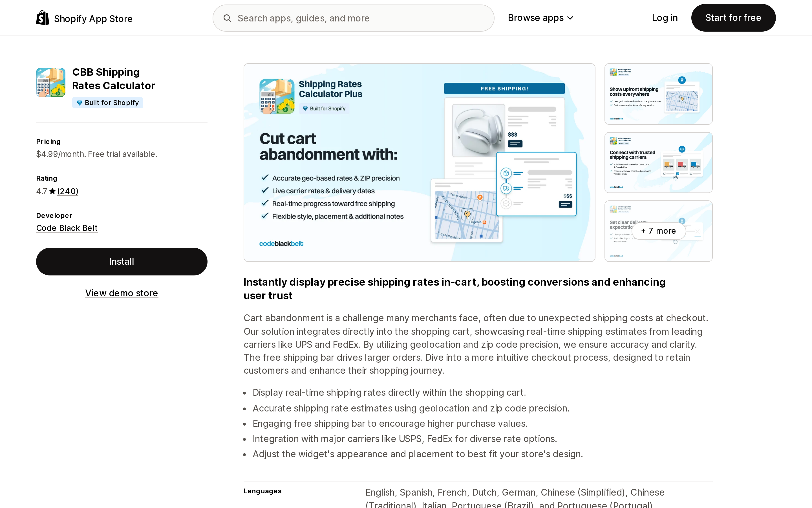
Task: Open the View demo store link
Action: pos(122,293)
